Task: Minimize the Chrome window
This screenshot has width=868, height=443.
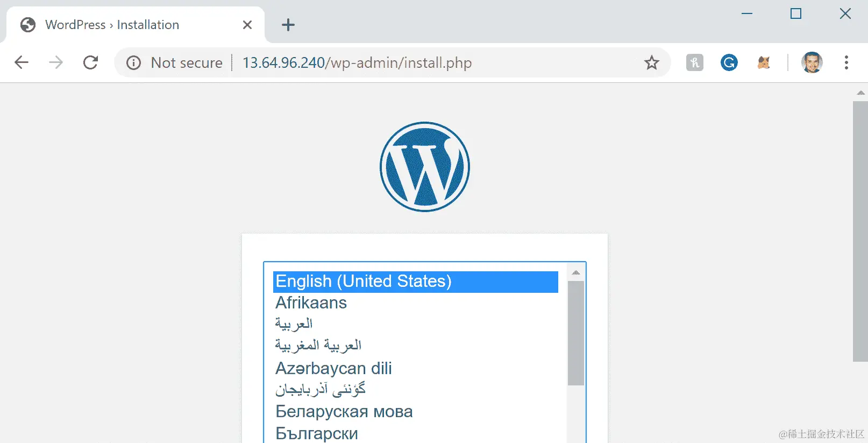Action: coord(747,14)
